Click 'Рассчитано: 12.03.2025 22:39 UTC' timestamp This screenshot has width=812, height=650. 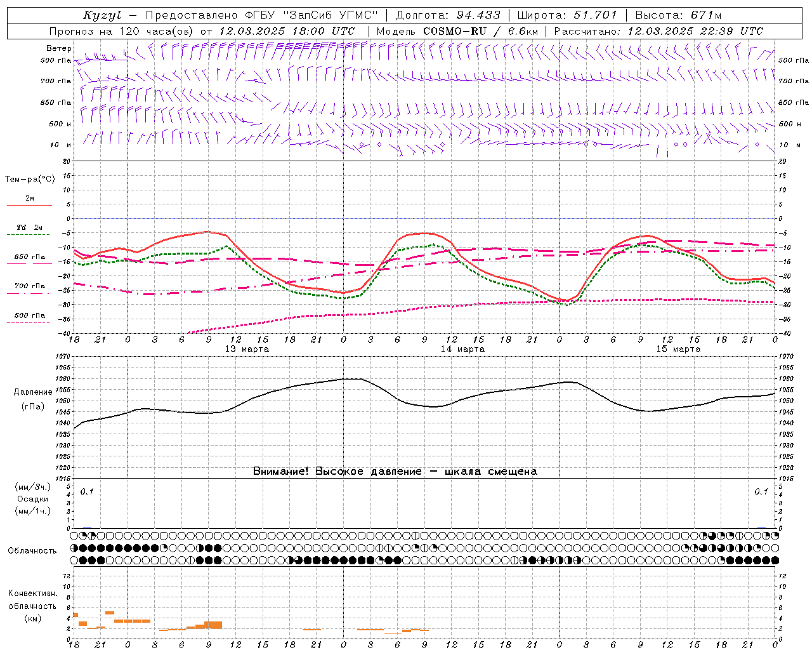pyautogui.click(x=658, y=31)
